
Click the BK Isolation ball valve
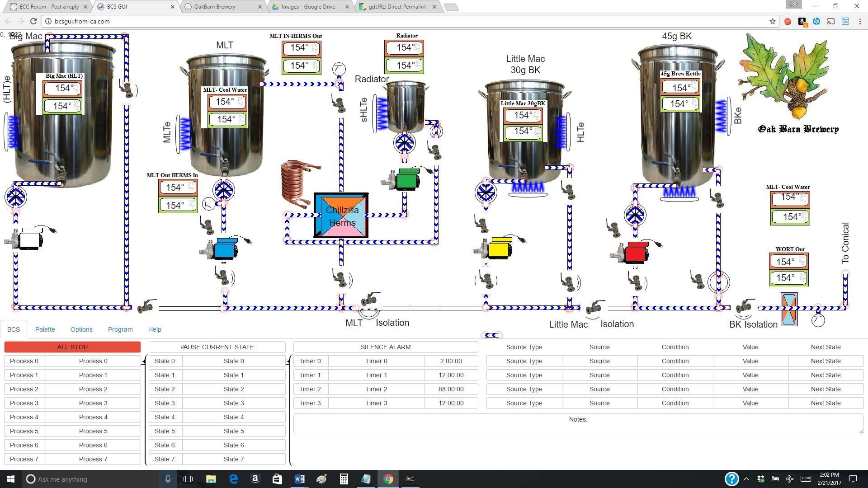[745, 306]
